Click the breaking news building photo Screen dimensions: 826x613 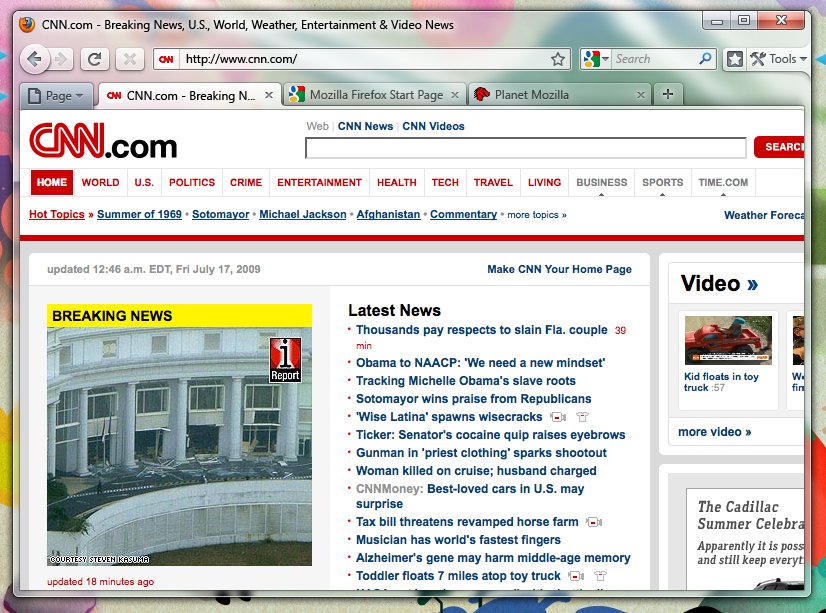(179, 447)
